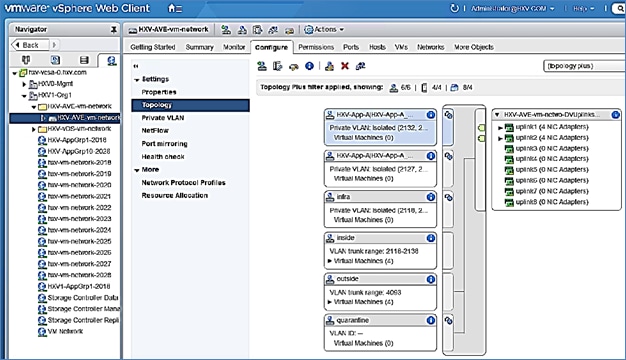Expand Virtual Machines (4) under inside
Image resolution: width=626 pixels, height=360 pixels.
click(x=330, y=261)
